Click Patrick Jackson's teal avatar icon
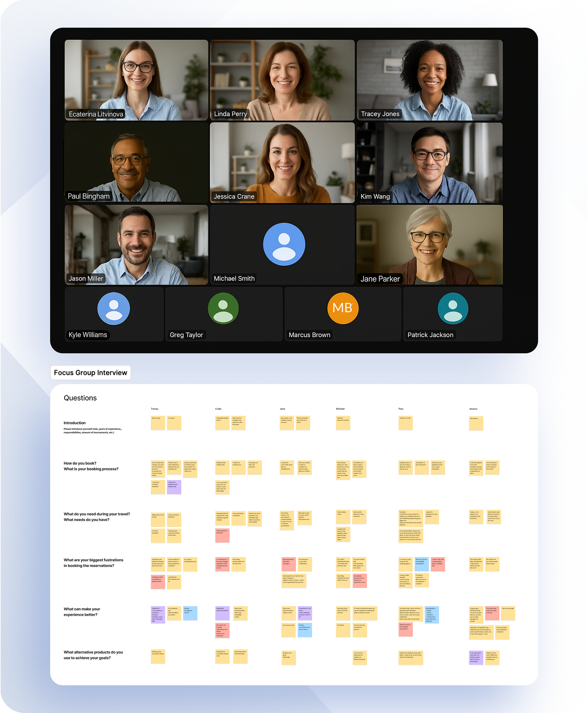The width and height of the screenshot is (588, 713). pos(453,308)
